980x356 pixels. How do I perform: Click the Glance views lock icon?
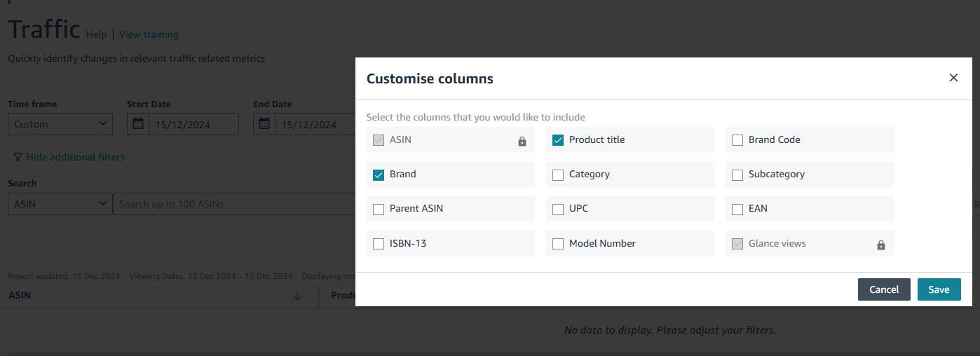tap(881, 245)
